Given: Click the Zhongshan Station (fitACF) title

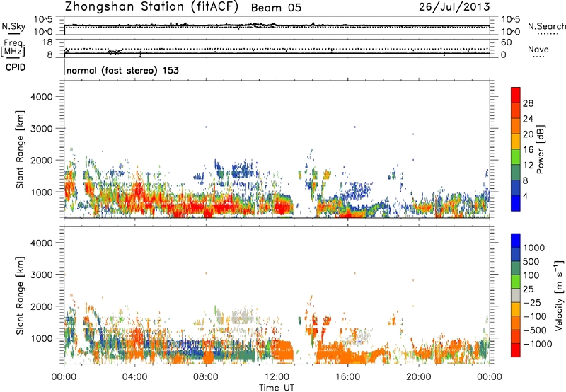Looking at the screenshot, I should [x=151, y=7].
